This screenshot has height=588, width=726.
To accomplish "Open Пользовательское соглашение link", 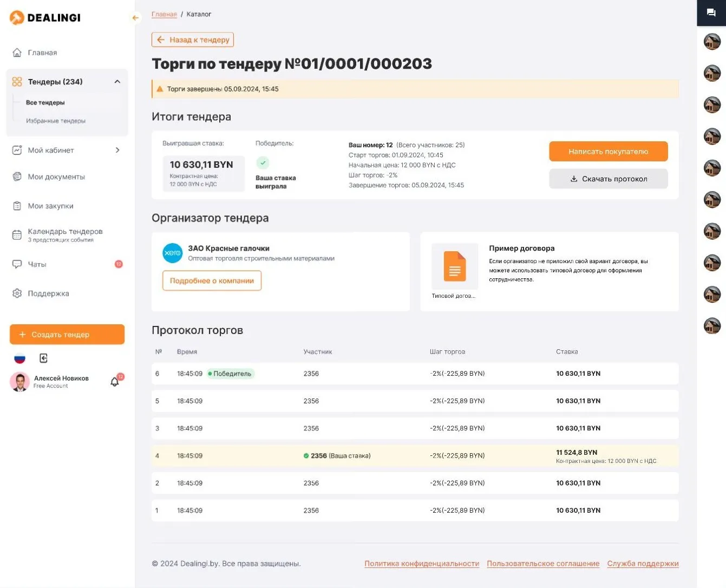I will tap(543, 564).
